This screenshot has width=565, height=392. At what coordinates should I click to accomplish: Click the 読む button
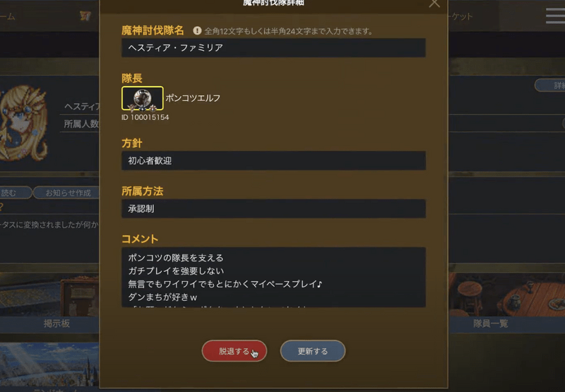click(x=14, y=193)
